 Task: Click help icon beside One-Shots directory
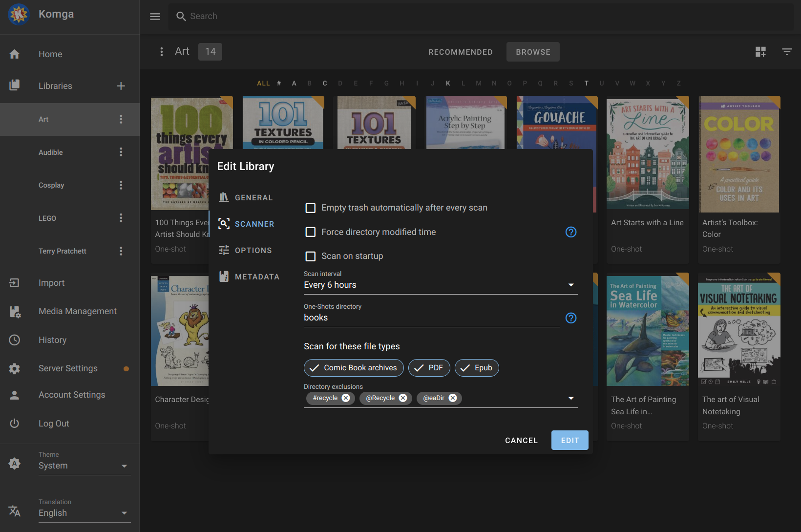click(570, 318)
